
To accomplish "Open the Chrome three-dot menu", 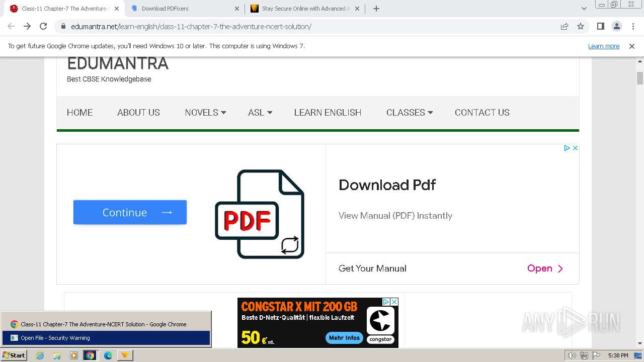I will coord(632,26).
